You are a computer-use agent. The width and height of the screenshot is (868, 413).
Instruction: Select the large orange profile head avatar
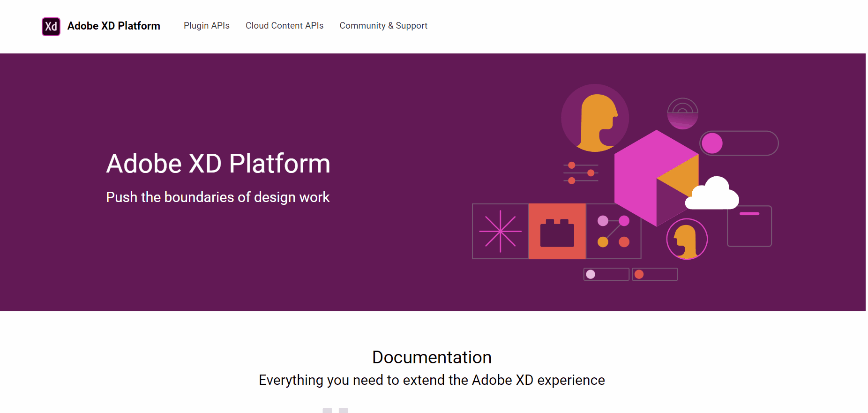595,118
